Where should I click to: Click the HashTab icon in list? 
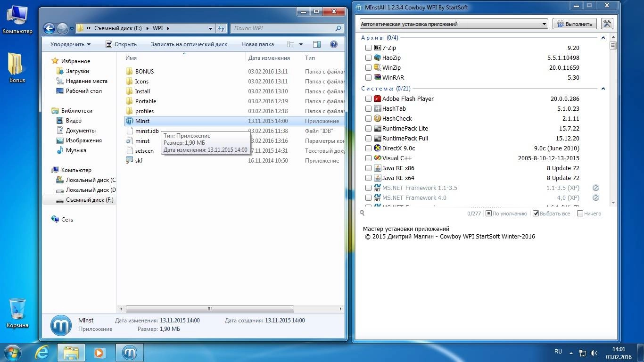[x=378, y=108]
